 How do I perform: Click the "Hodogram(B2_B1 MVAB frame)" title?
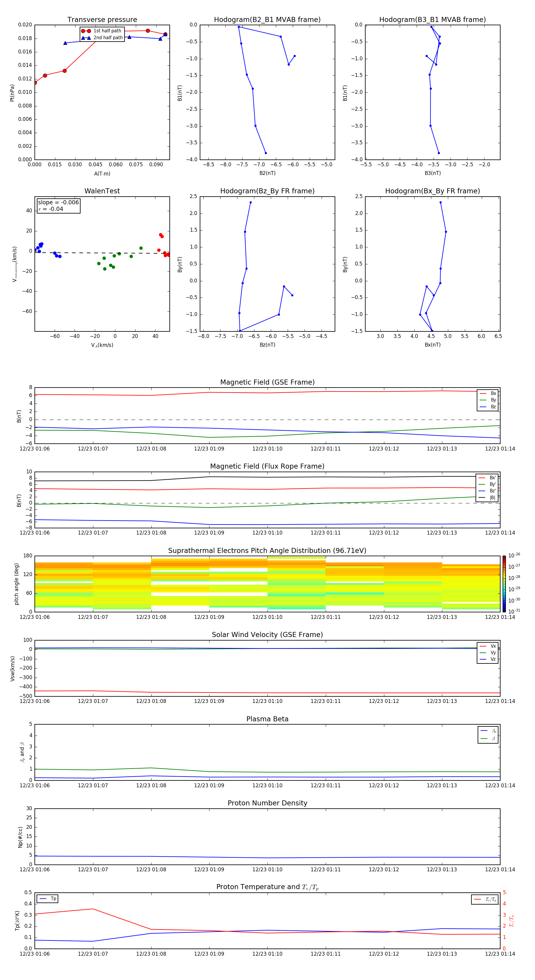(x=267, y=20)
